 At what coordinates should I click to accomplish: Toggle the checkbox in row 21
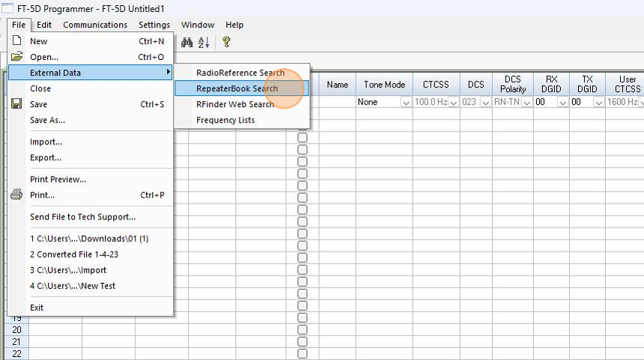point(303,341)
